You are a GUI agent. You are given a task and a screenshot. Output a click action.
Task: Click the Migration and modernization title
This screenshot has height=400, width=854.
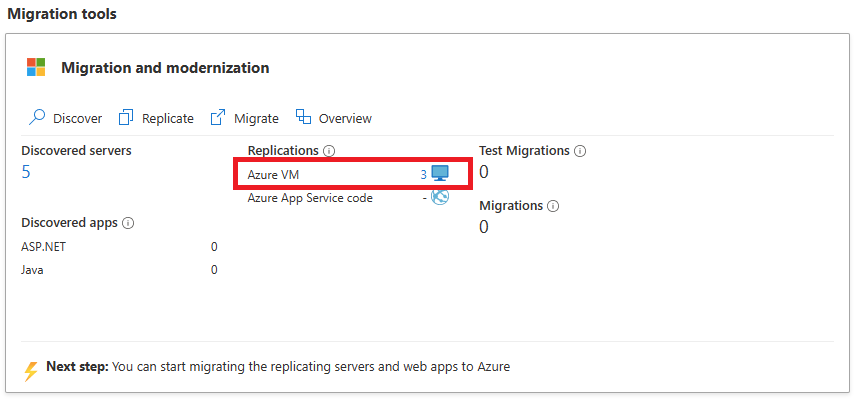coord(165,68)
